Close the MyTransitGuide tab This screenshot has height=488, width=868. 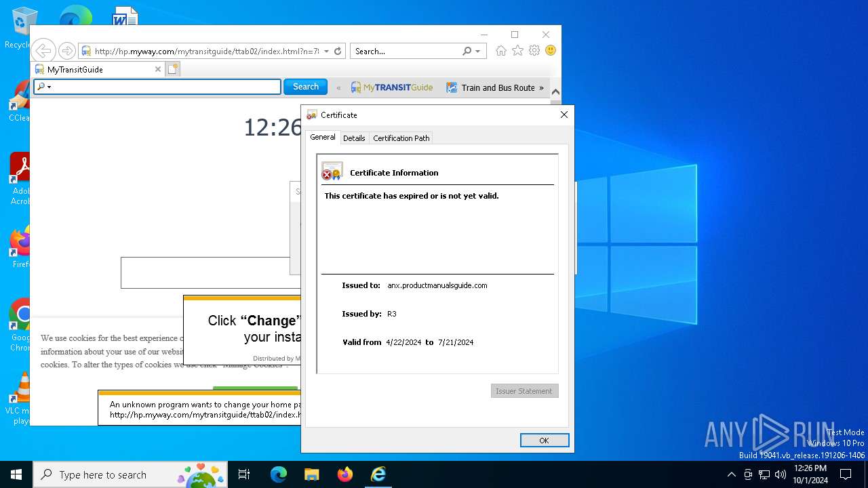pos(158,69)
